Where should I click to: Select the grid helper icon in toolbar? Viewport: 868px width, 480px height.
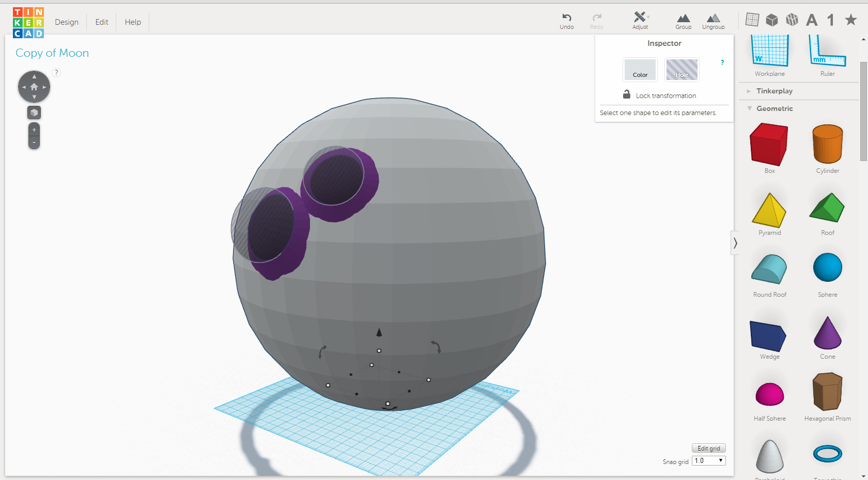pos(752,20)
